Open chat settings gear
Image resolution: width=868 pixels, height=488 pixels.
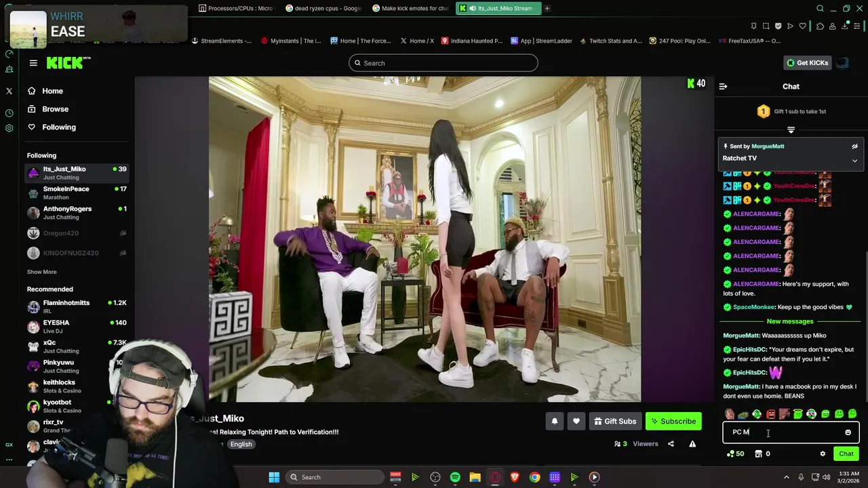pyautogui.click(x=823, y=454)
